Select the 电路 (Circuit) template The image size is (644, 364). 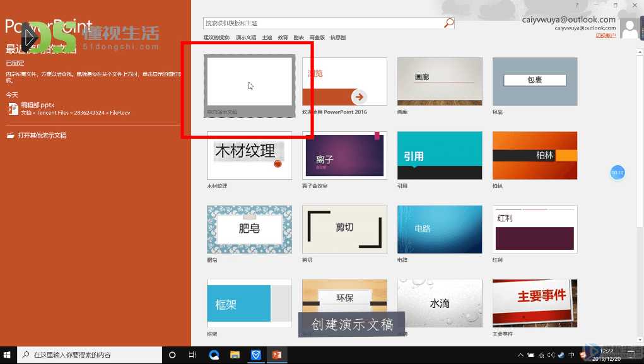click(440, 229)
